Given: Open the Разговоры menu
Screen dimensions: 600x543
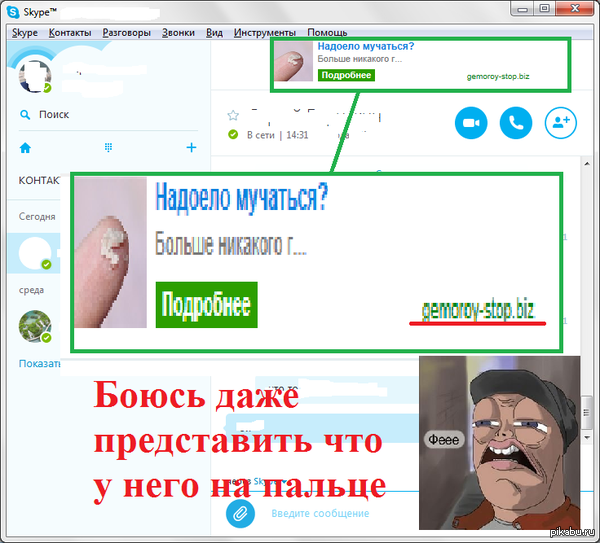Looking at the screenshot, I should coord(125,32).
